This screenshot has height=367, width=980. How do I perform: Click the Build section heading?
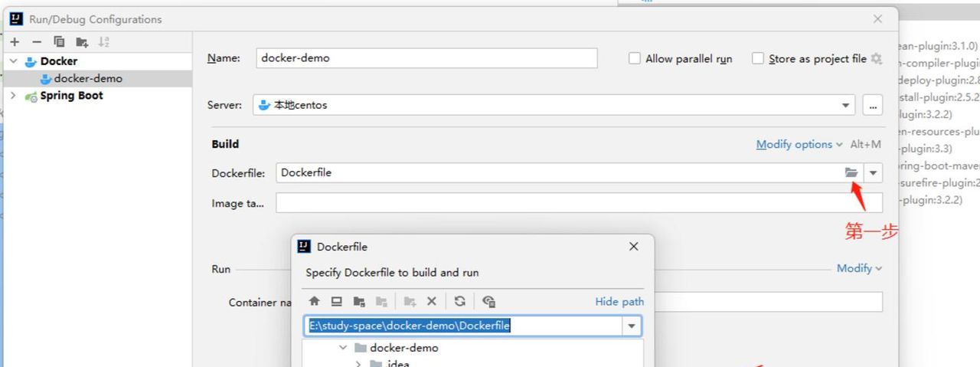(x=225, y=144)
